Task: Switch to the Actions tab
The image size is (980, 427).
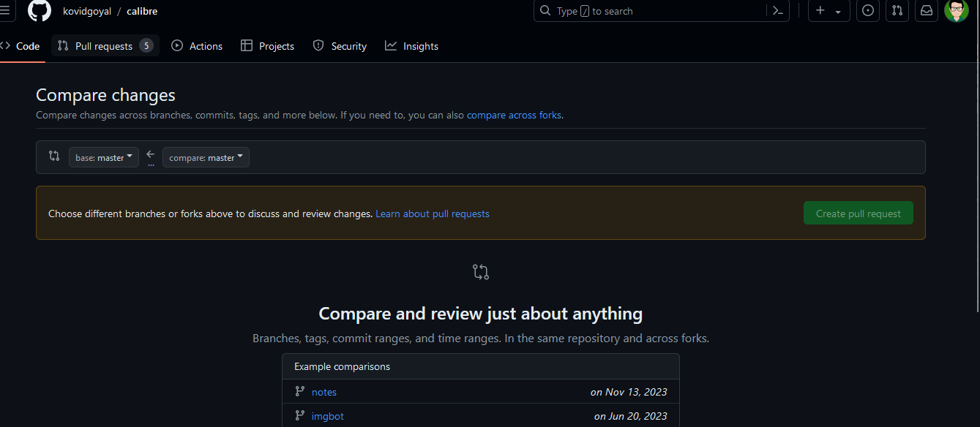Action: [197, 46]
